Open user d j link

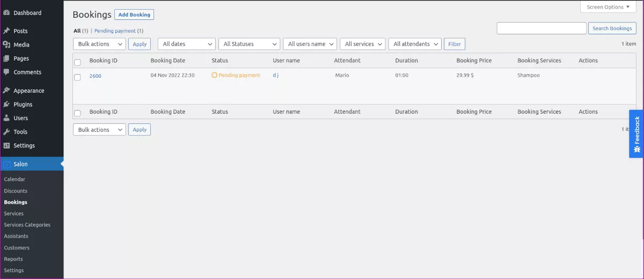pyautogui.click(x=276, y=75)
